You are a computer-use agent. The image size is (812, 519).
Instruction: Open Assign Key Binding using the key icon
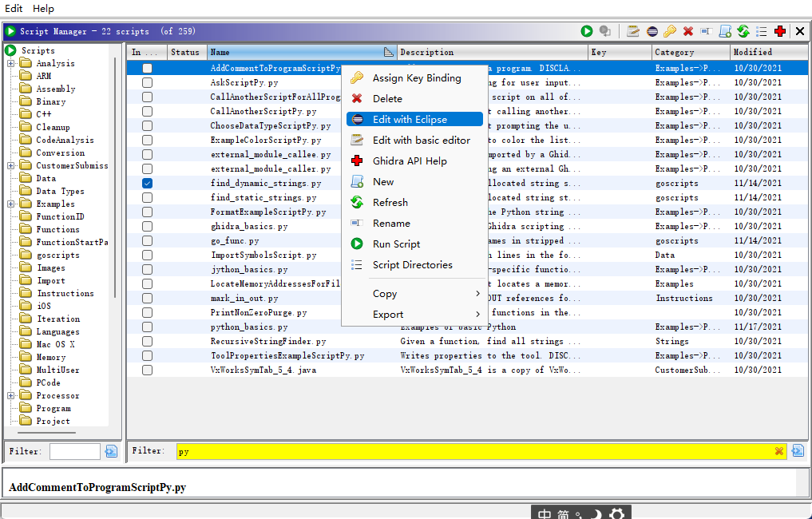pyautogui.click(x=671, y=31)
